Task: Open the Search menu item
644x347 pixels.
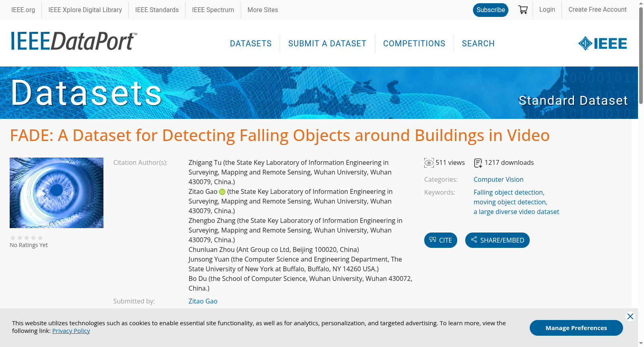Action: (478, 44)
